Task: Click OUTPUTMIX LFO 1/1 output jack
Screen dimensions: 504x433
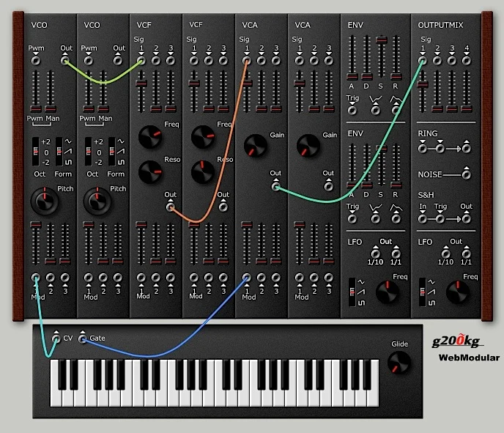Action: [467, 253]
